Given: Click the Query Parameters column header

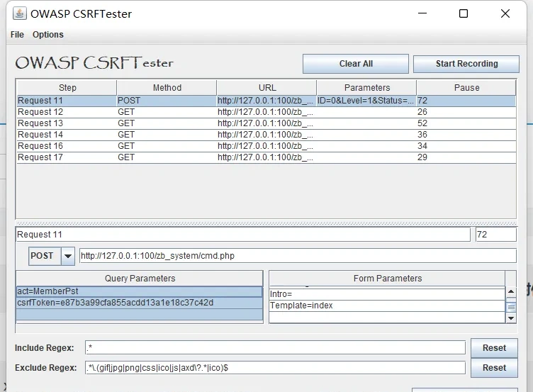Looking at the screenshot, I should click(140, 279).
